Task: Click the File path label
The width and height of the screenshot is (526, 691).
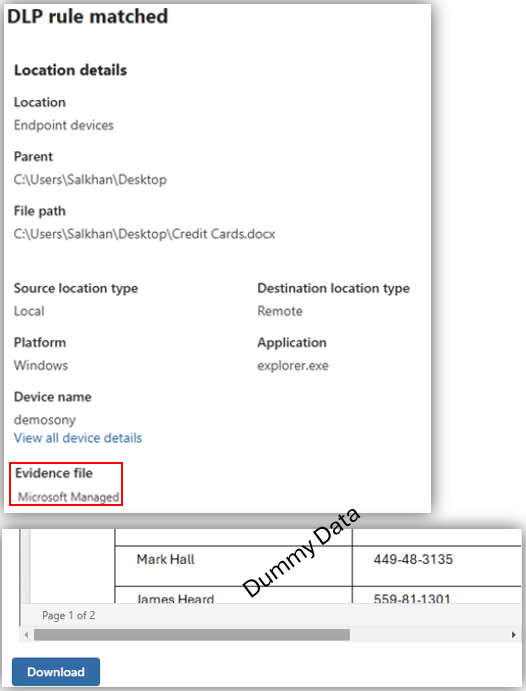Action: (x=40, y=211)
